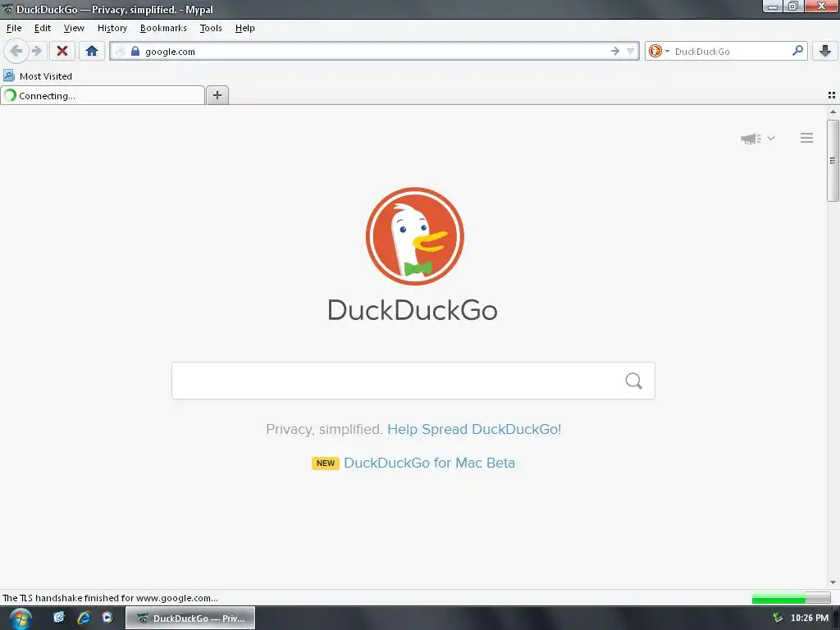Follow the Help Spread DuckDuckGo! link
Image resolution: width=840 pixels, height=630 pixels.
(474, 430)
